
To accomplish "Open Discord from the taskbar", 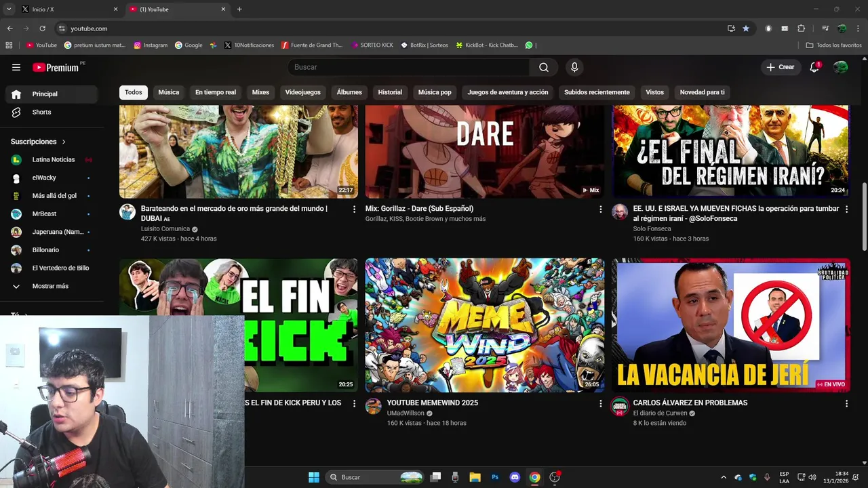I will click(515, 477).
